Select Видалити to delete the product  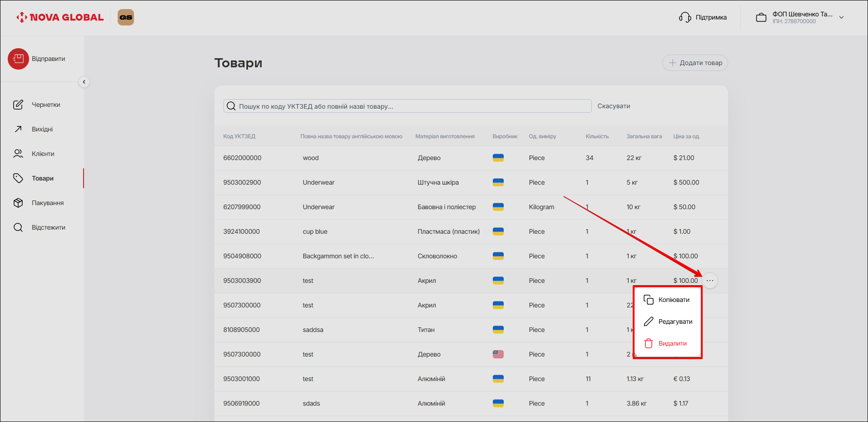point(672,343)
